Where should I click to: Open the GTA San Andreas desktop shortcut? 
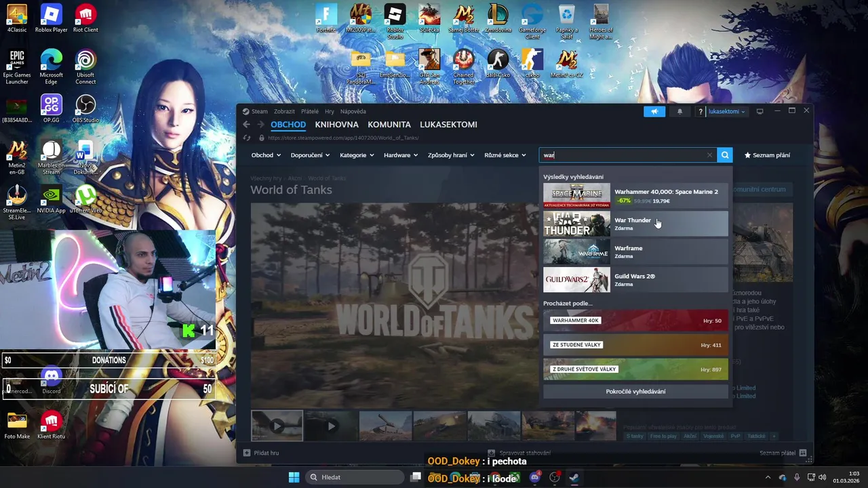coord(429,66)
